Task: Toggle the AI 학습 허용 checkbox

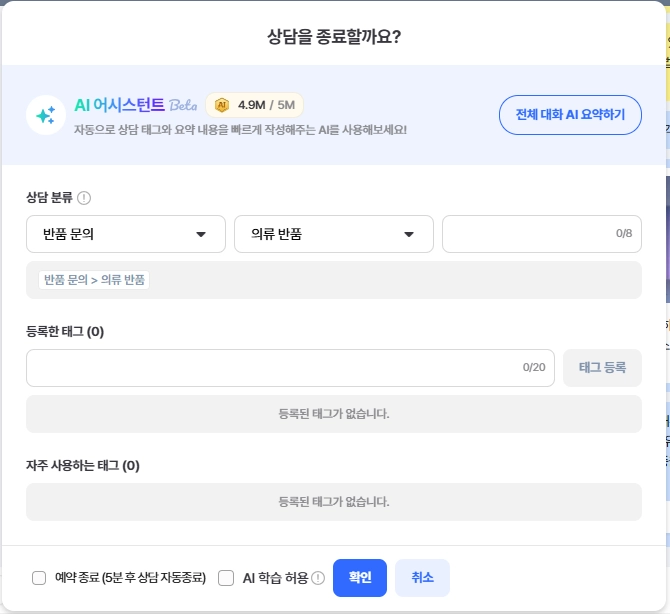Action: pyautogui.click(x=226, y=578)
